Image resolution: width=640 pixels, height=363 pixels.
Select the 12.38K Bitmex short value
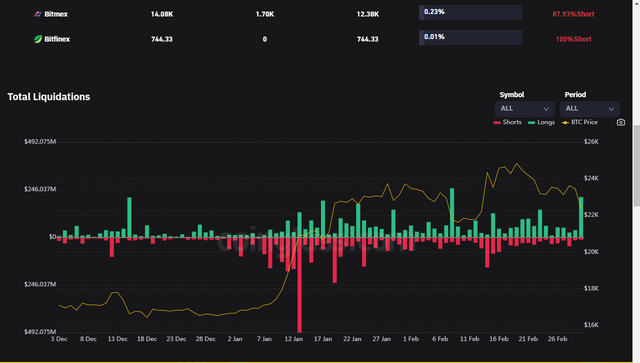coord(368,14)
